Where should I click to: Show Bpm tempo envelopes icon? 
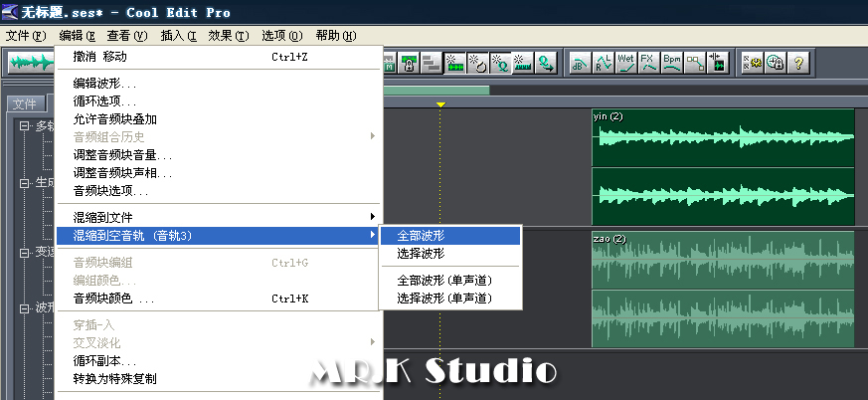point(672,63)
